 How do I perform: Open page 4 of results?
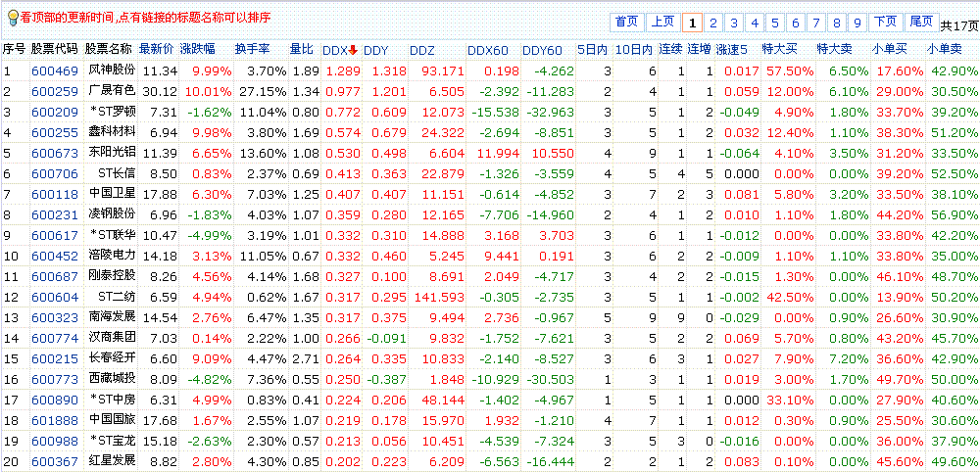click(x=755, y=24)
